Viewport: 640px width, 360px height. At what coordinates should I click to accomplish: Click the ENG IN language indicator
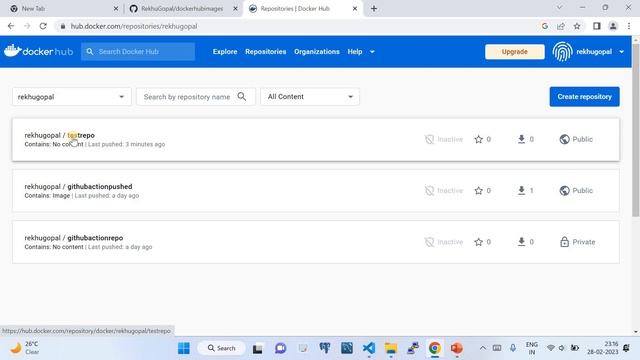(531, 348)
